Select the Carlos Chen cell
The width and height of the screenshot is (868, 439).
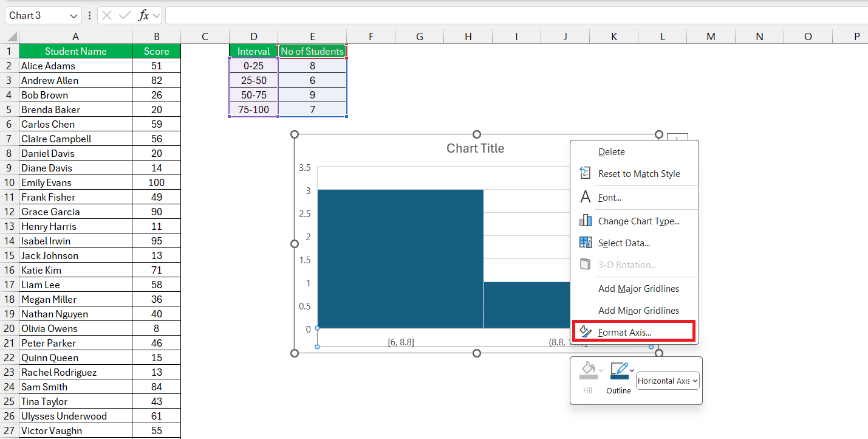point(75,124)
